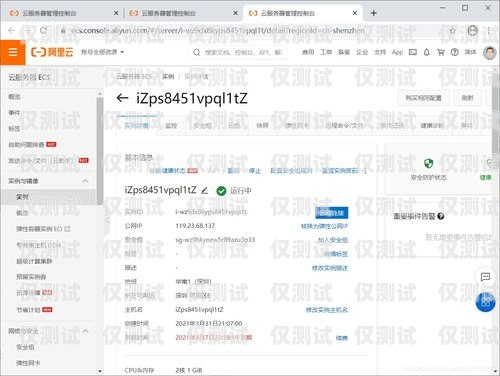Image resolution: width=500 pixels, height=376 pixels.
Task: Click the sidebar vertical scrollbar
Action: [100, 150]
